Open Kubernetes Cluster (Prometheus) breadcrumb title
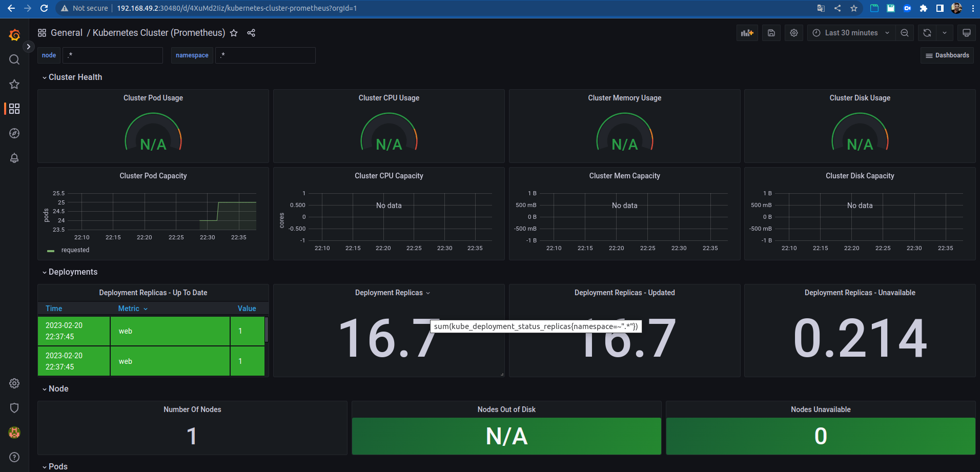980x472 pixels. [x=159, y=33]
